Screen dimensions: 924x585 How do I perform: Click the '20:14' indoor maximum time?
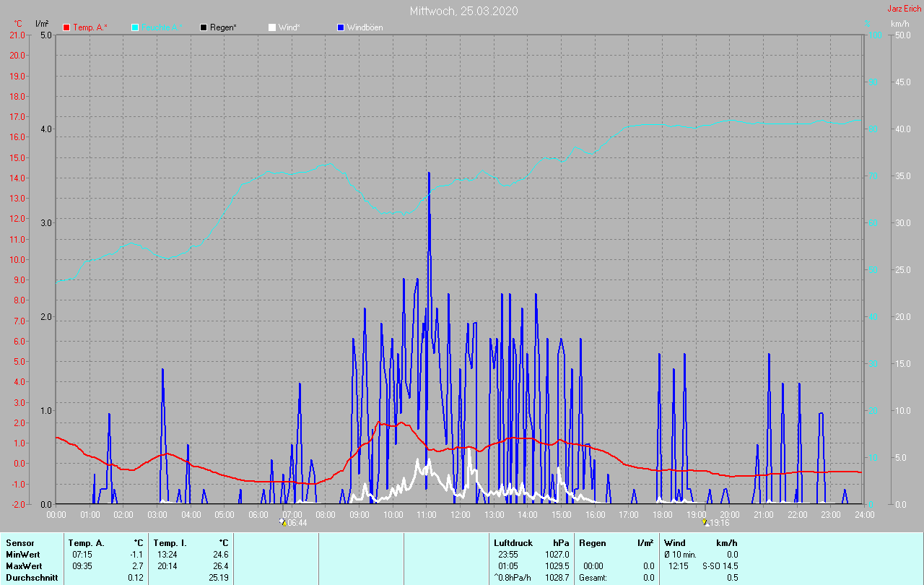167,566
